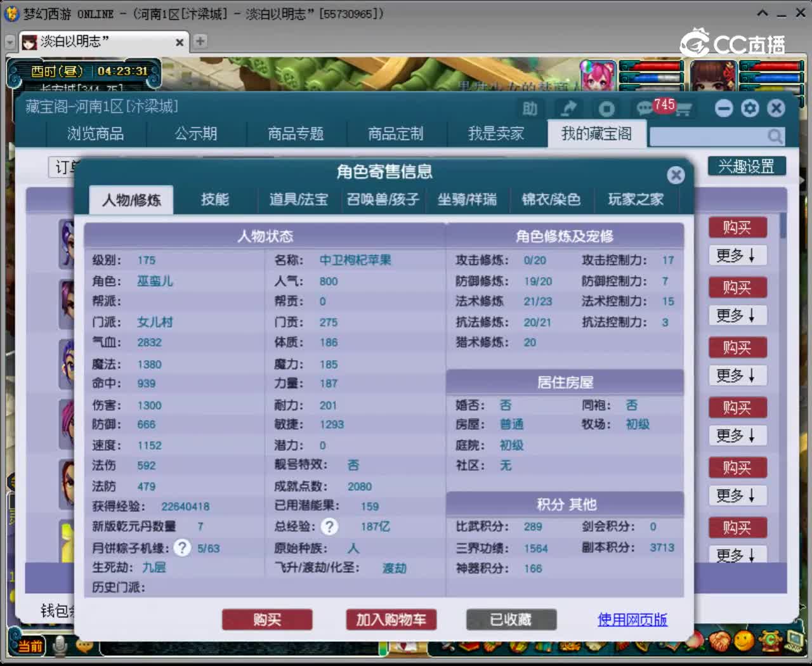The width and height of the screenshot is (812, 666).
Task: Open the 兴趣设置 button
Action: click(x=747, y=167)
